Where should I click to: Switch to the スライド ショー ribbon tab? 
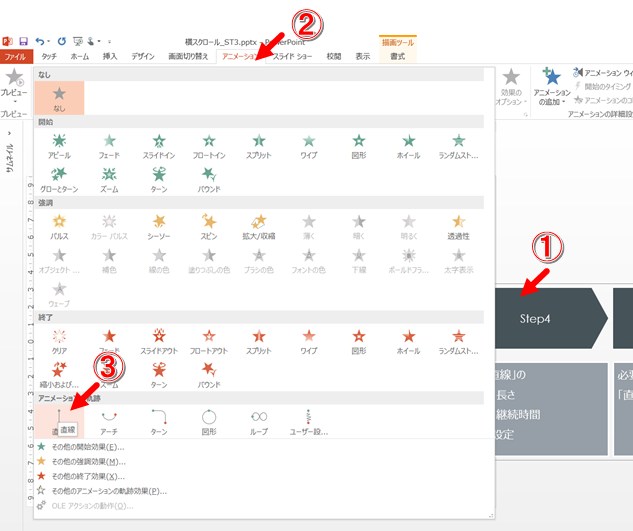[292, 57]
